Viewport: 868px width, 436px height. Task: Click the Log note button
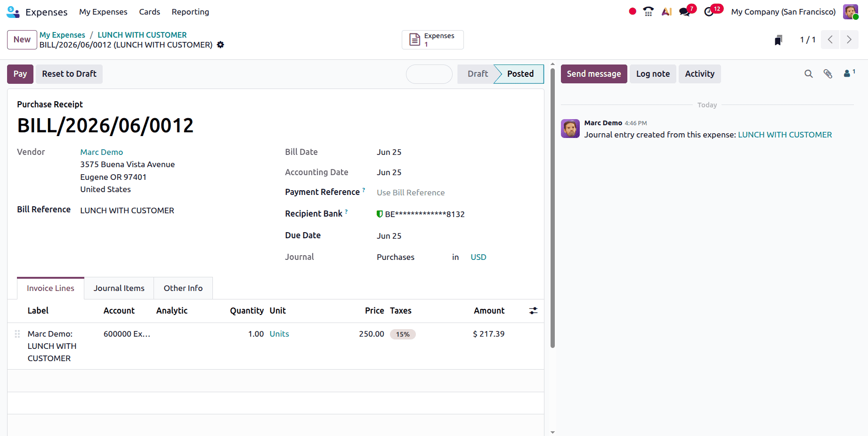[x=653, y=74]
